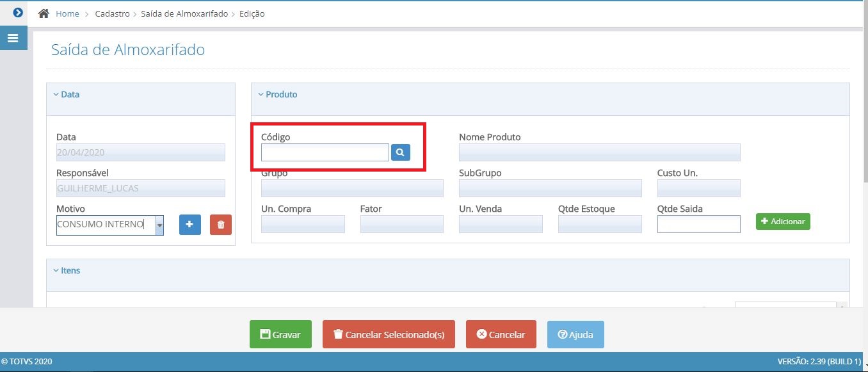Click the © TOTVS 2020 footer text

[27, 362]
